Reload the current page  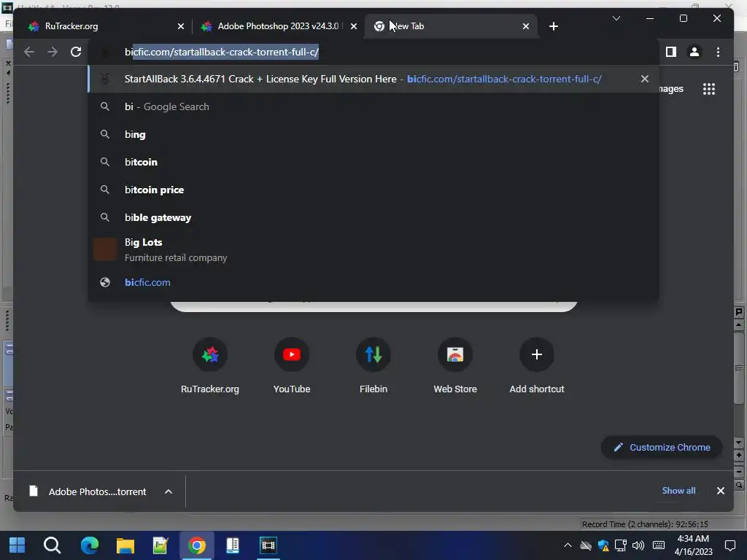(x=76, y=52)
